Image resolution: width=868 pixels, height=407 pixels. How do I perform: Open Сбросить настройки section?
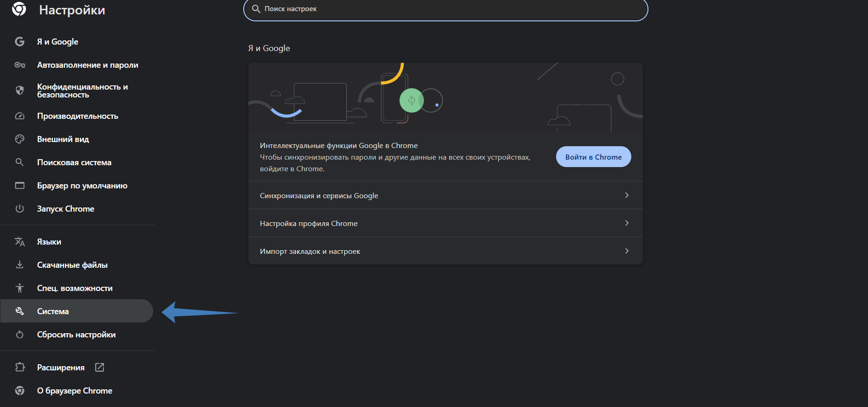coord(76,335)
